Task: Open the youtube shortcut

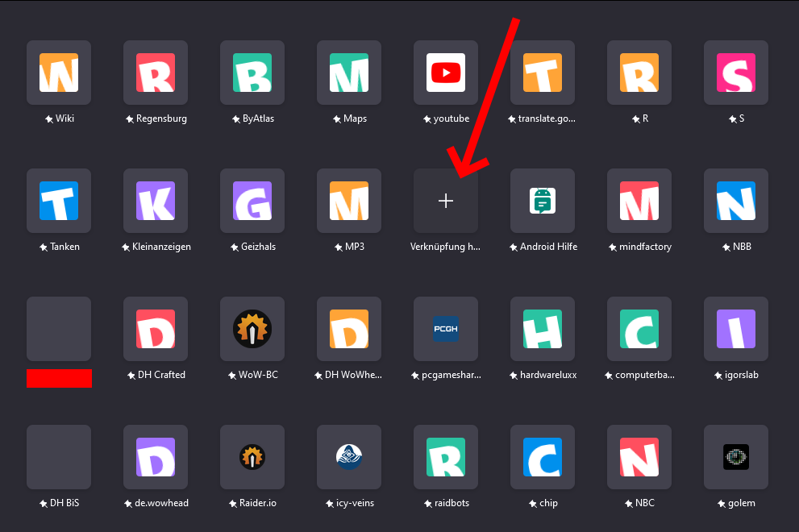Action: click(446, 73)
